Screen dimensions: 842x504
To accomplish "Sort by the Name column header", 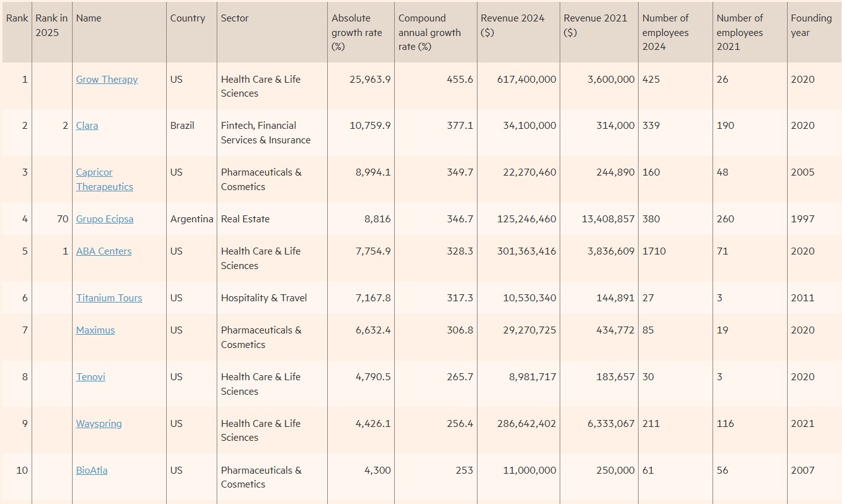I will (x=88, y=18).
